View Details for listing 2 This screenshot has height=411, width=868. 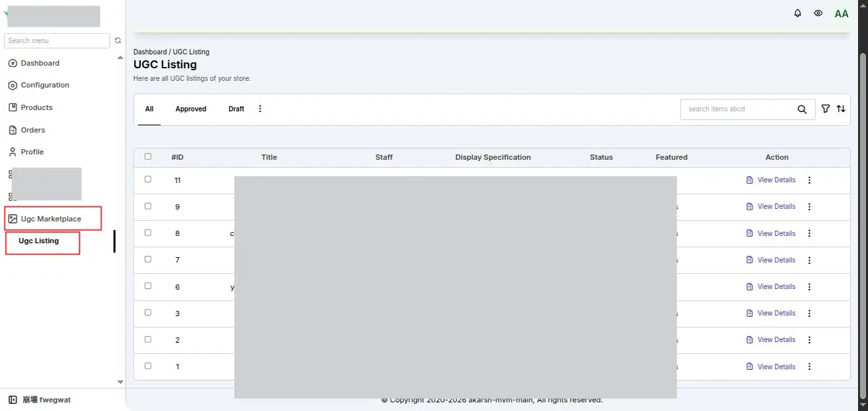(x=770, y=340)
